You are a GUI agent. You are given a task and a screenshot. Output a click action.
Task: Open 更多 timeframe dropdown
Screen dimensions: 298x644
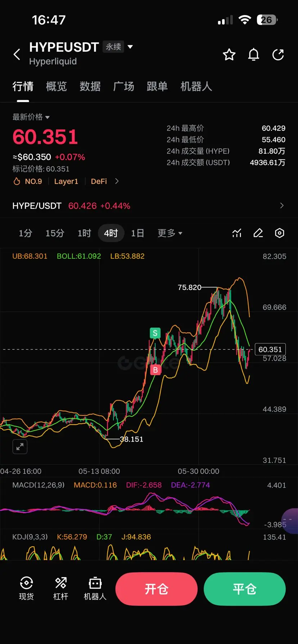click(x=170, y=233)
